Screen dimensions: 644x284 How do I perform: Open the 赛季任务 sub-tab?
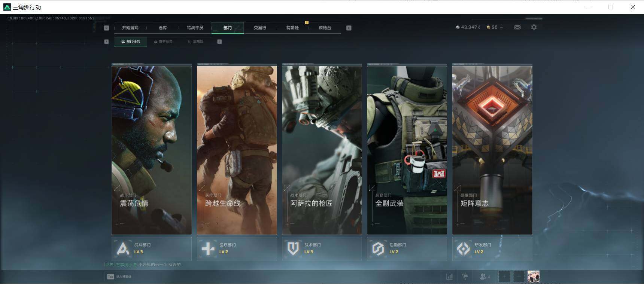163,42
